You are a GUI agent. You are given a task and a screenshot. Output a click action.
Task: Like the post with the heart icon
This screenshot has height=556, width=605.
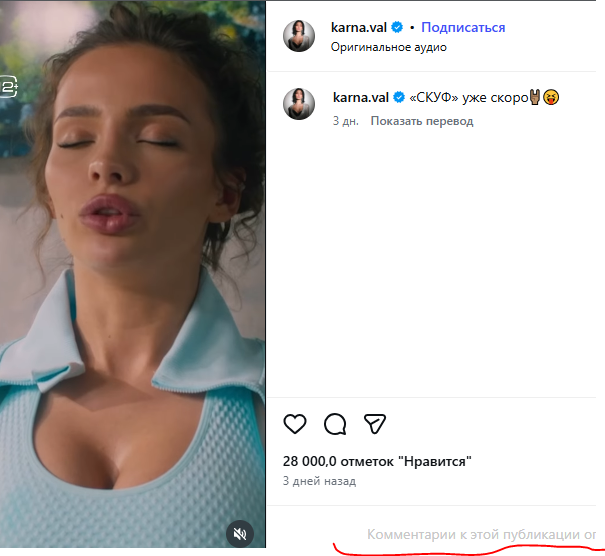295,424
